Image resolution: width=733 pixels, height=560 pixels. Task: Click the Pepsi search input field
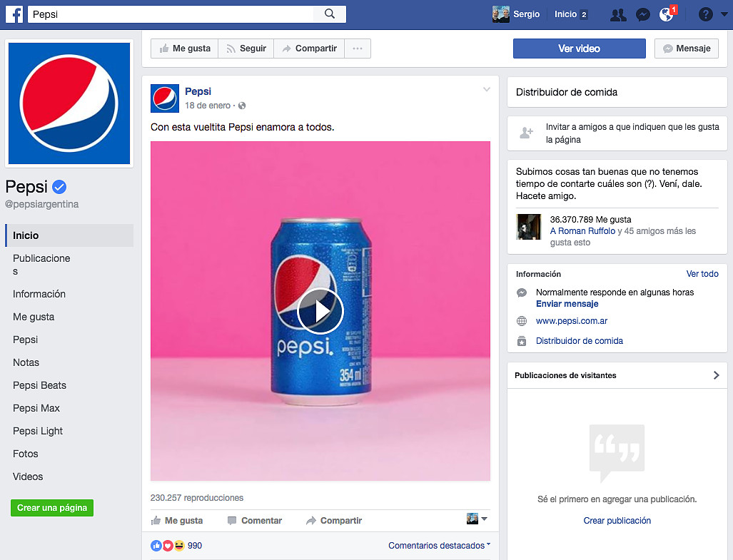point(171,14)
